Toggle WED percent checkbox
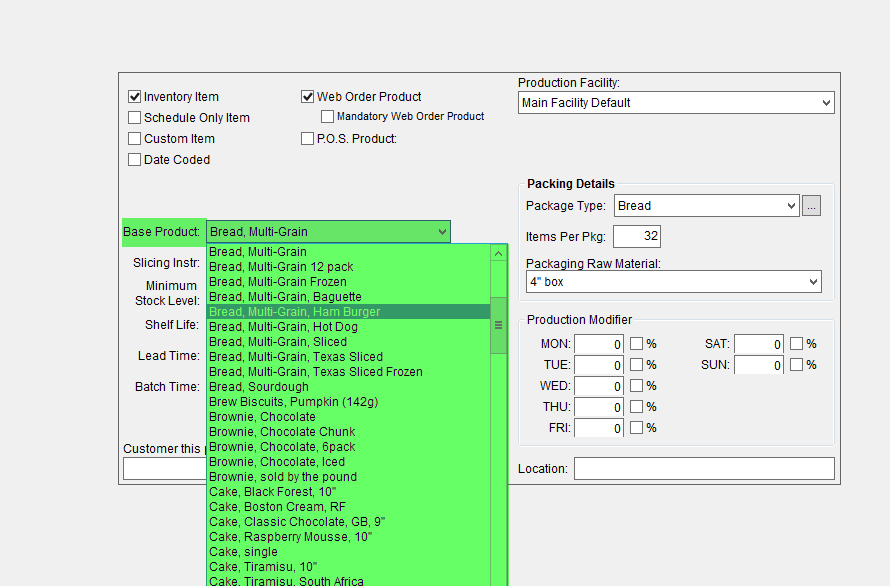The image size is (890, 586). [x=637, y=386]
